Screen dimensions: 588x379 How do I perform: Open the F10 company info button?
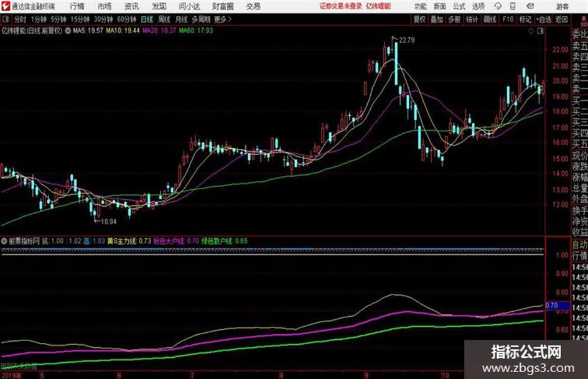pos(508,19)
